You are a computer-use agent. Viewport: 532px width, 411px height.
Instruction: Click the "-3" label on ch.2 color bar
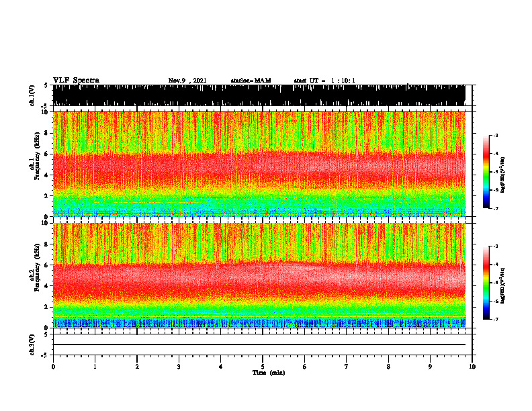coord(496,246)
